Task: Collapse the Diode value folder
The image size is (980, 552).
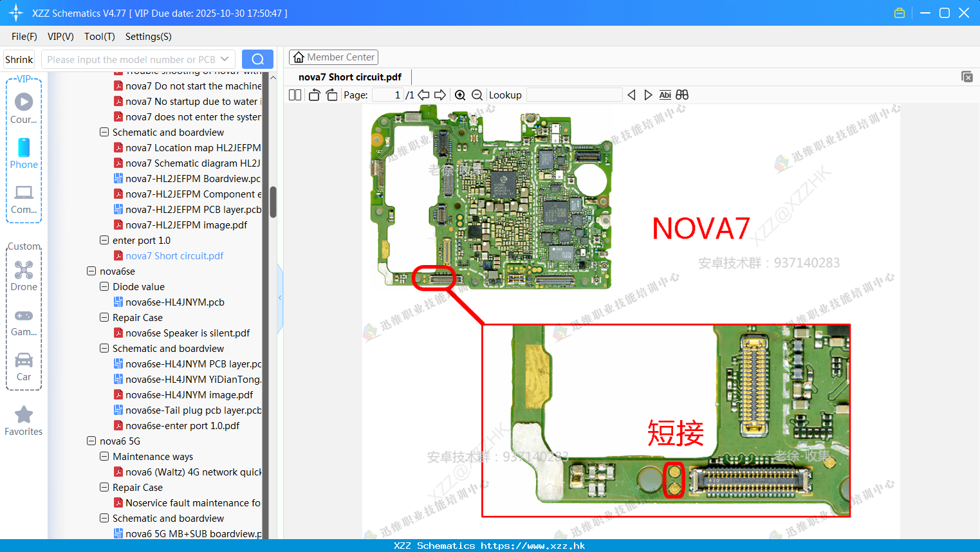Action: 104,286
